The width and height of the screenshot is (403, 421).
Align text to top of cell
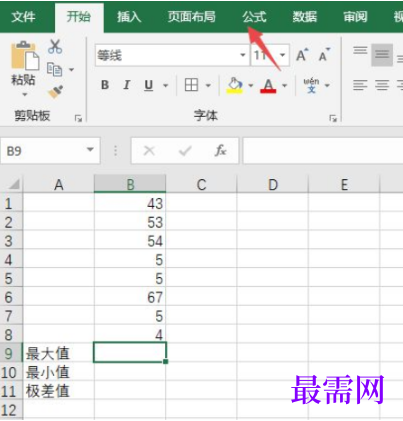click(360, 51)
